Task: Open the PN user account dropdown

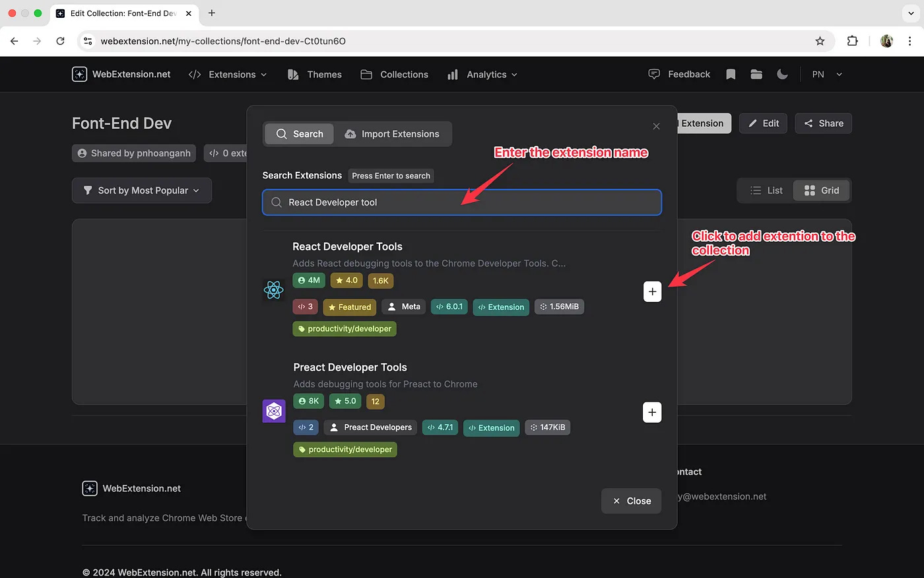Action: pyautogui.click(x=827, y=75)
